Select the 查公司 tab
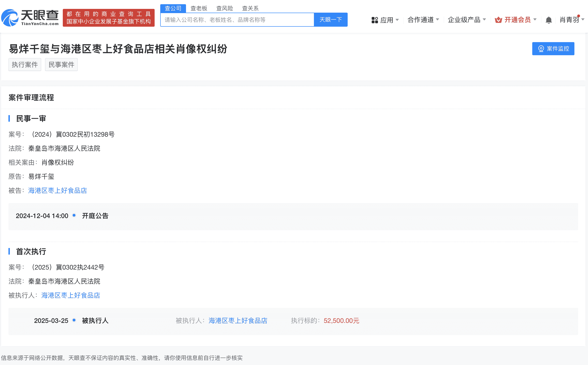Image resolution: width=588 pixels, height=365 pixels. (173, 8)
